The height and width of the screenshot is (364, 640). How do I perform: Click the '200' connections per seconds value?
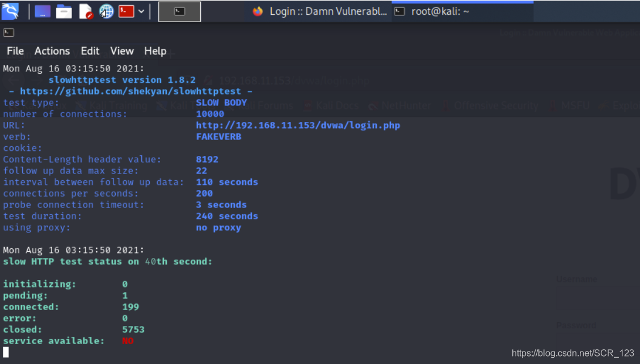click(204, 193)
